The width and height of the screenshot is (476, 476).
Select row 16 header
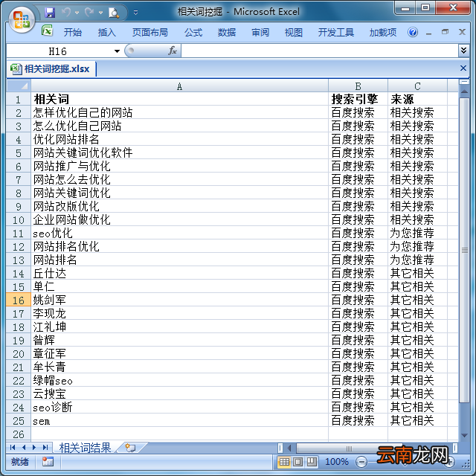[19, 300]
